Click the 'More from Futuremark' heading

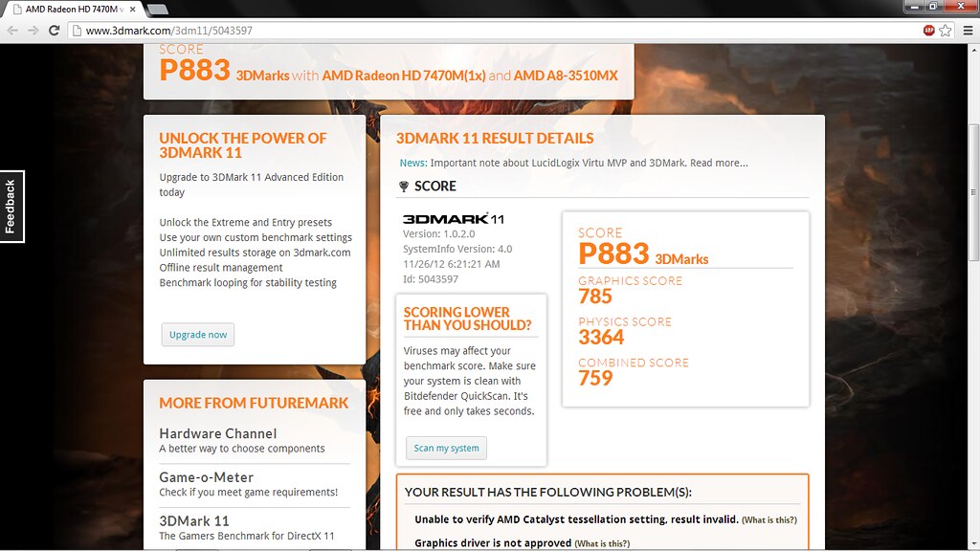pos(254,403)
